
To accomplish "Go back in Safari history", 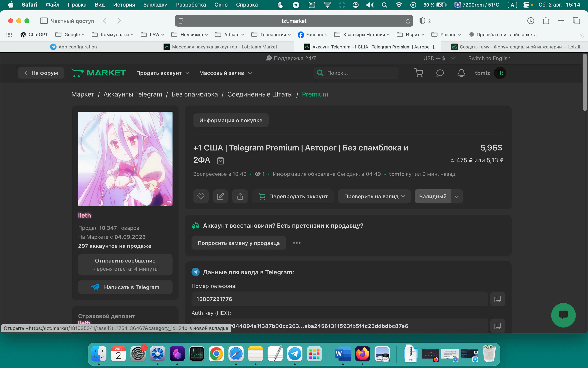I will pos(105,21).
